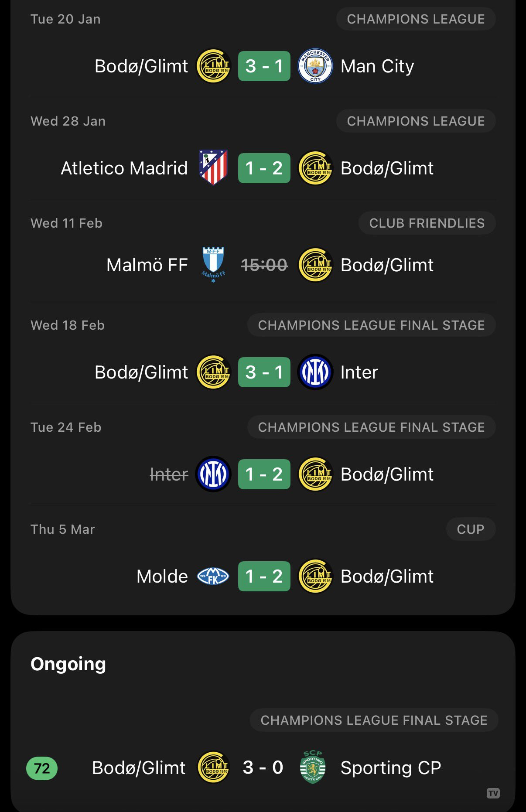Select the Cup competition tag
The height and width of the screenshot is (812, 526).
pyautogui.click(x=470, y=529)
